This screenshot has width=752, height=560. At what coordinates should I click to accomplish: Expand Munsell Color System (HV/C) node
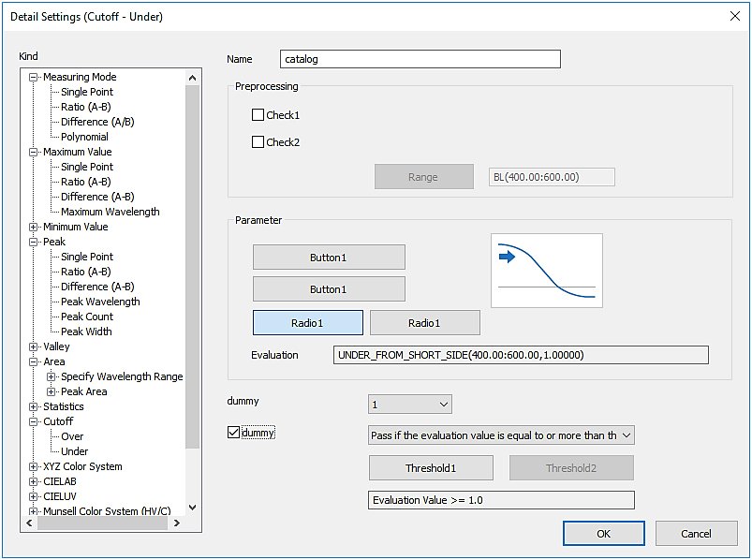click(33, 511)
